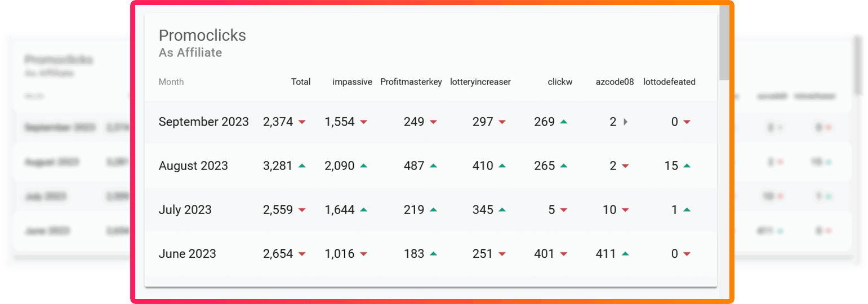Click the gray right arrow next to September azcode08
868x304 pixels.
[x=625, y=122]
